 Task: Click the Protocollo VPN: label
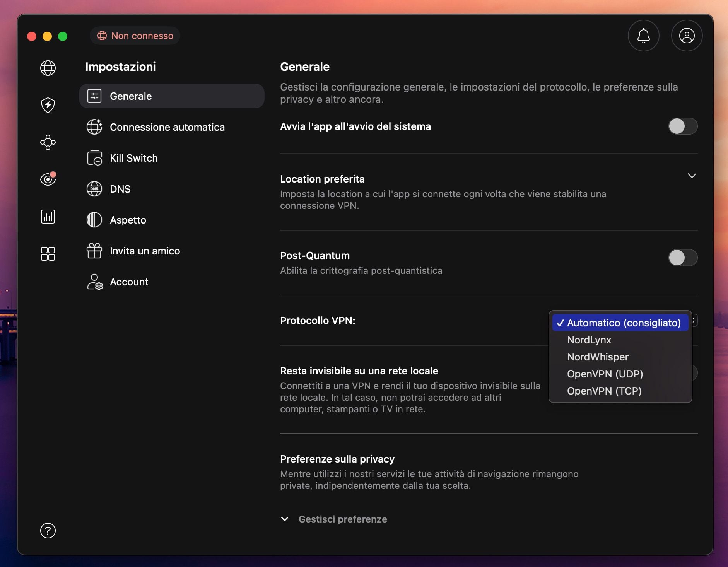318,321
